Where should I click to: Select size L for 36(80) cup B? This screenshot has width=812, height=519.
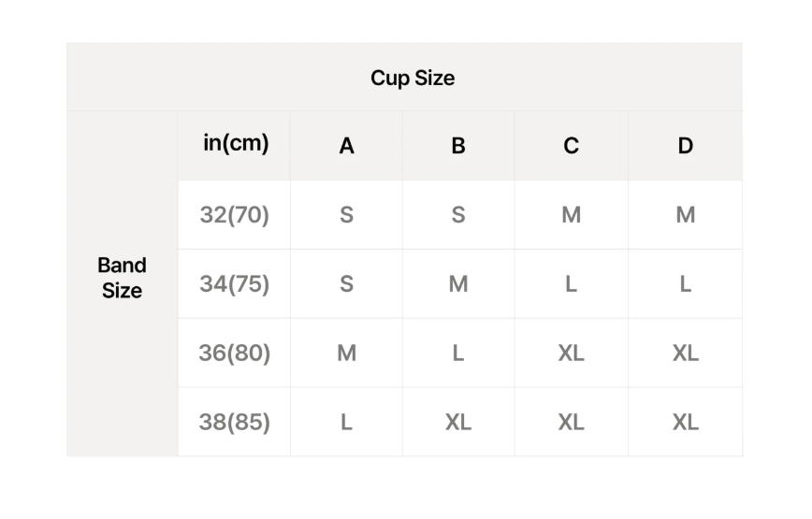coord(458,353)
